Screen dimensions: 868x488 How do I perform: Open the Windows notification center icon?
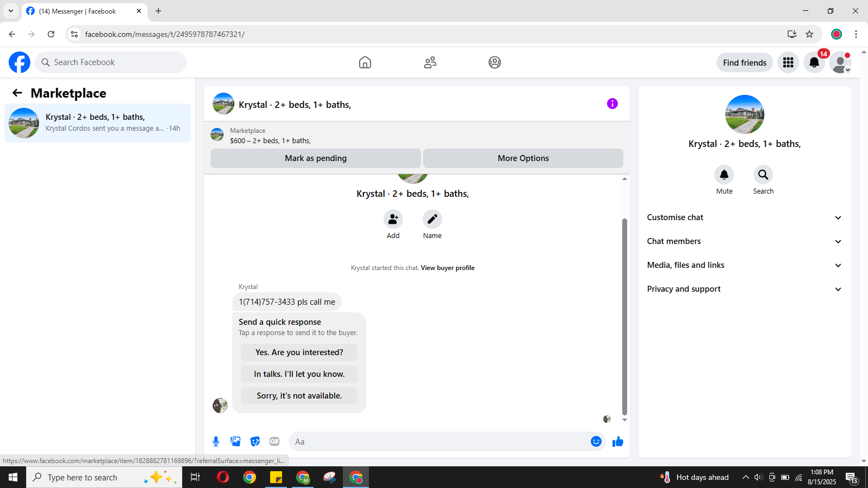[852, 478]
